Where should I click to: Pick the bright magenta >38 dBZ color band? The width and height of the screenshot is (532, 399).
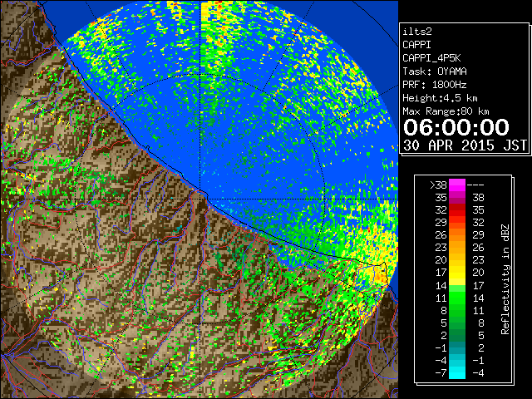[457, 185]
